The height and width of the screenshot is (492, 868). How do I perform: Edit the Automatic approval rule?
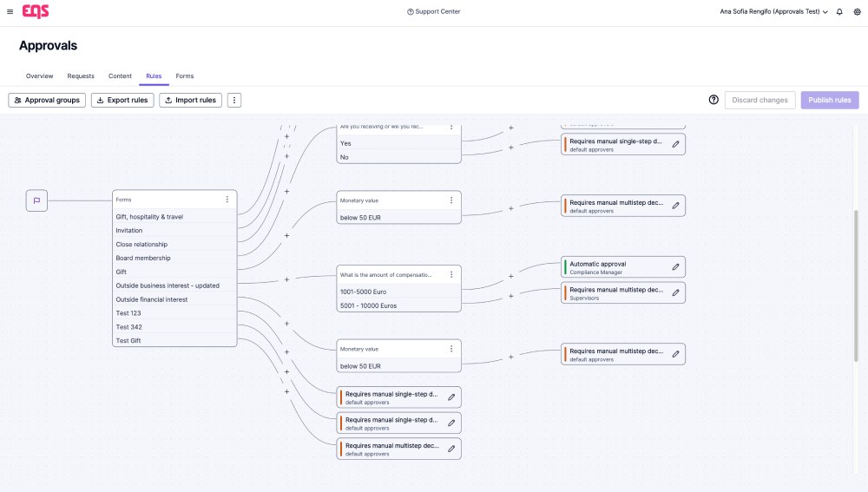click(x=675, y=267)
